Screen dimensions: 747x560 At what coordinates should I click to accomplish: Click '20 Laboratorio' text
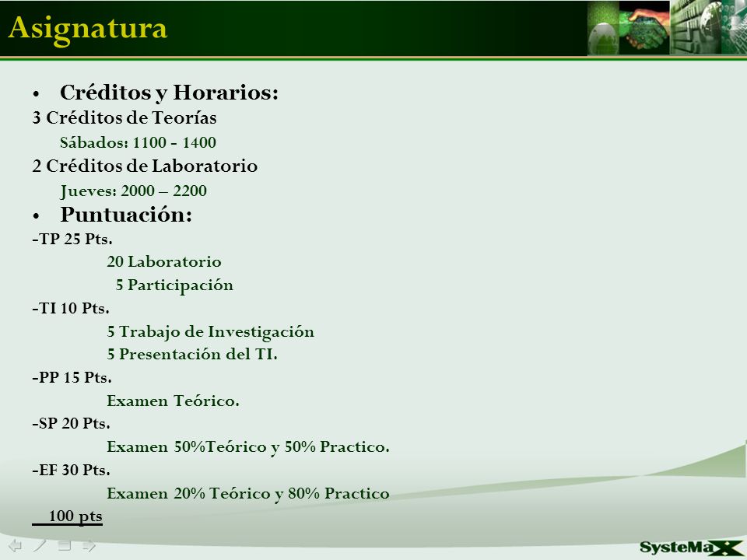click(x=164, y=261)
